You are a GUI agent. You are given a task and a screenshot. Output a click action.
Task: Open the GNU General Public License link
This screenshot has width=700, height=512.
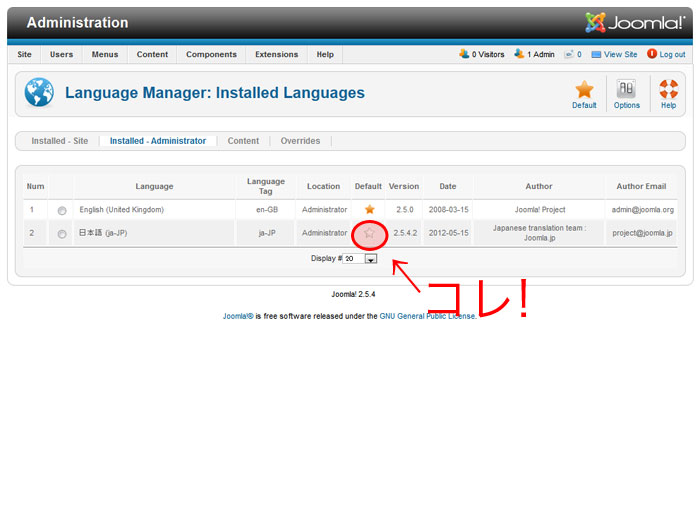427,316
